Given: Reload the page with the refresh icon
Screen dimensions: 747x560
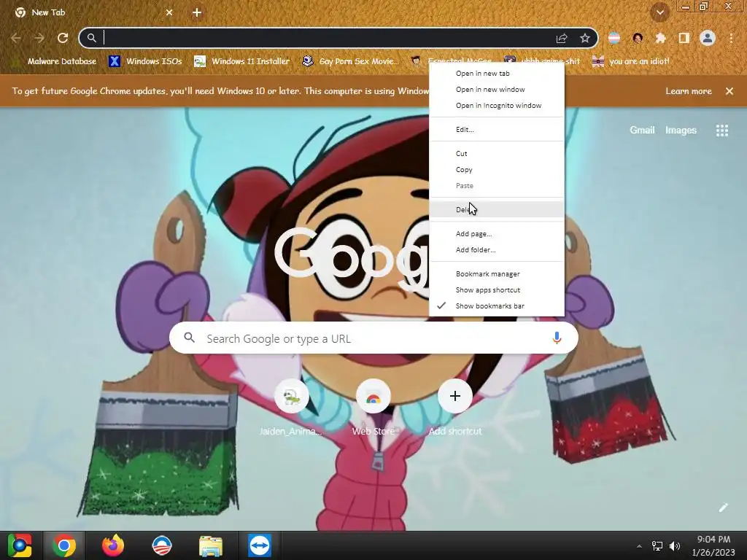Looking at the screenshot, I should [x=63, y=38].
